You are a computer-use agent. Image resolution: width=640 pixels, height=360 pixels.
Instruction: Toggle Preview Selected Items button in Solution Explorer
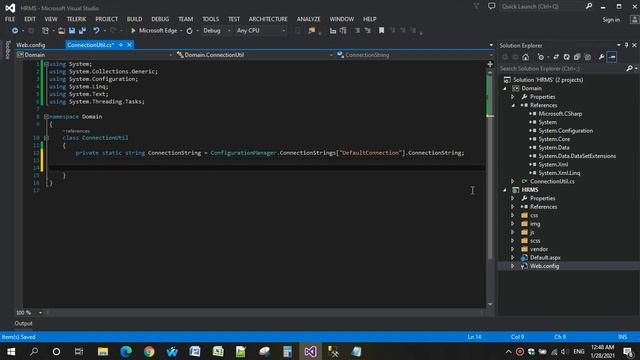click(x=612, y=57)
